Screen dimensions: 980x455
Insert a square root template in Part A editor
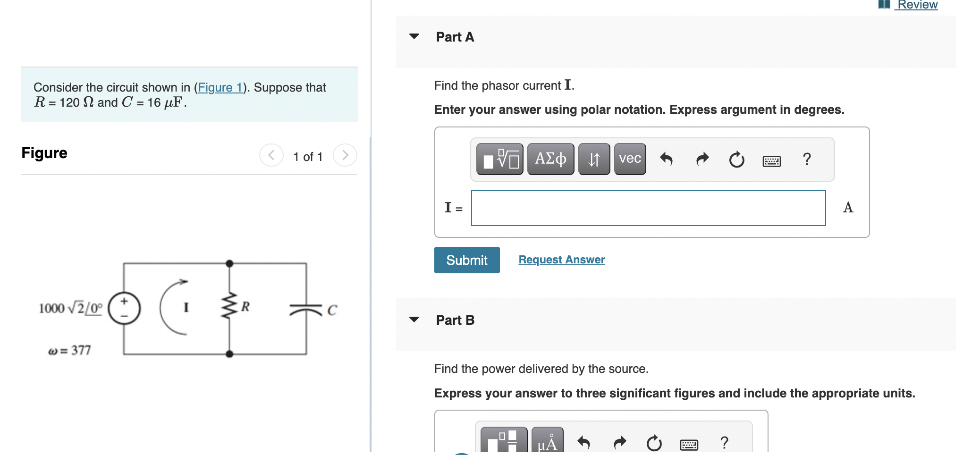click(x=499, y=159)
